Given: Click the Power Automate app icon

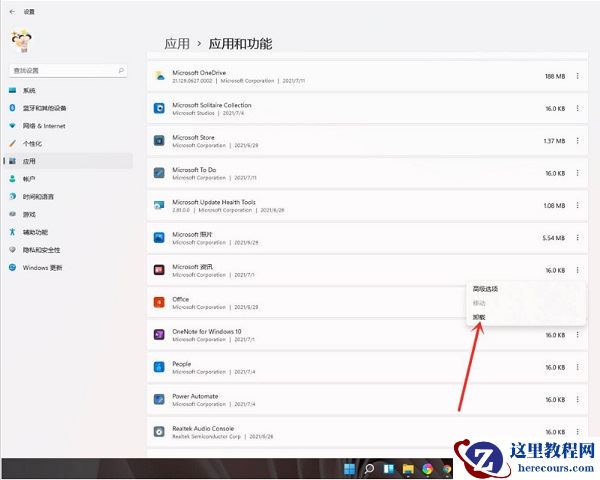Looking at the screenshot, I should click(x=159, y=399).
